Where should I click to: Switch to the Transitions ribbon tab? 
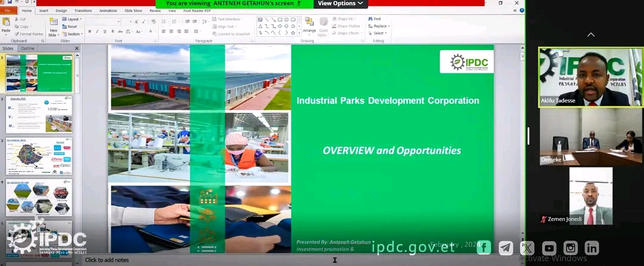click(83, 10)
